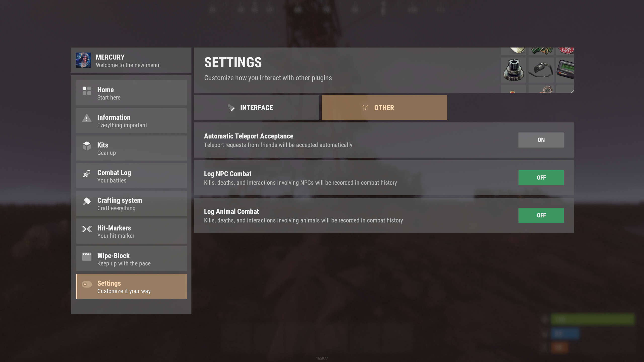Toggle Automatic Teleport Acceptance ON button
Image resolution: width=644 pixels, height=362 pixels.
pos(541,140)
